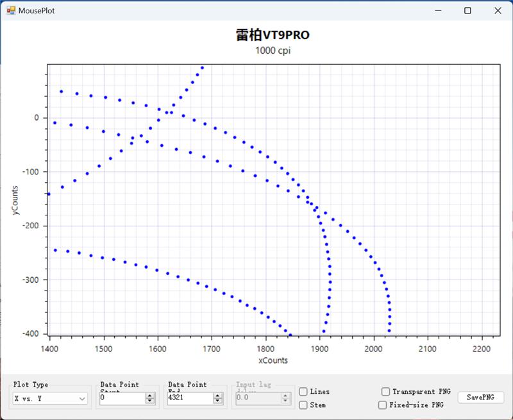This screenshot has width=513, height=420.
Task: Maximize the MousePlot window
Action: tap(468, 10)
